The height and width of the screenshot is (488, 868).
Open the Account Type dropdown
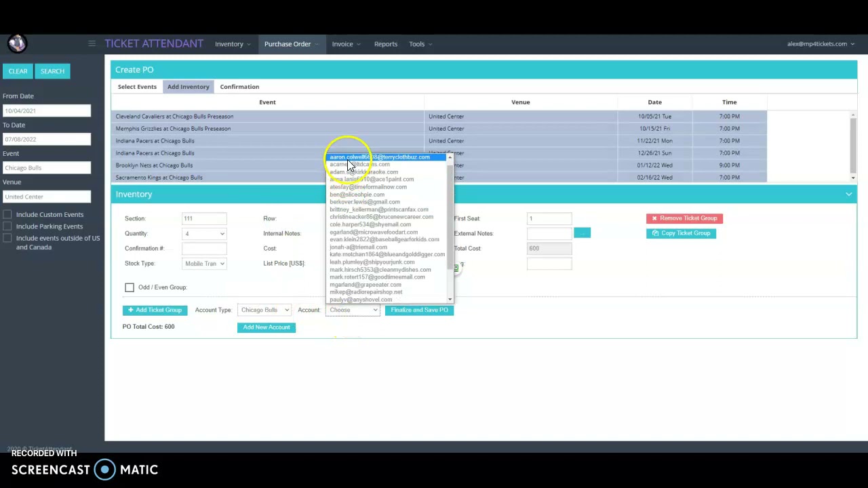(x=264, y=310)
